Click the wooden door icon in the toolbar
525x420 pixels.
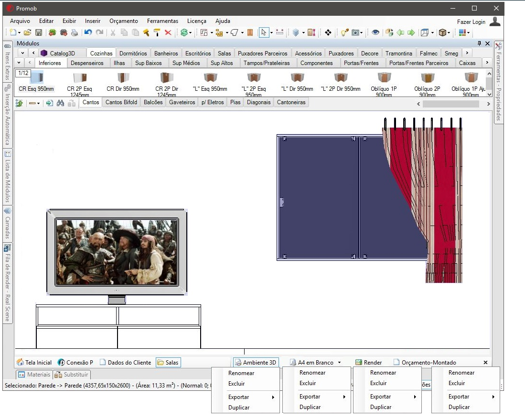tap(250, 32)
